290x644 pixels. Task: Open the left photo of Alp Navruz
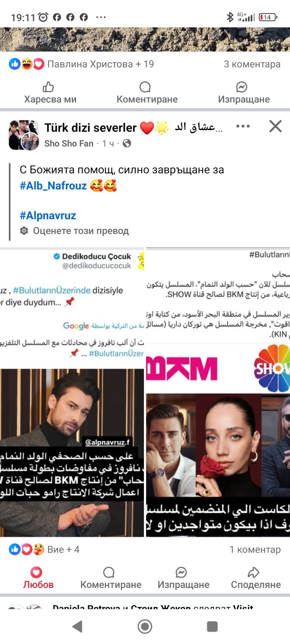tap(72, 392)
